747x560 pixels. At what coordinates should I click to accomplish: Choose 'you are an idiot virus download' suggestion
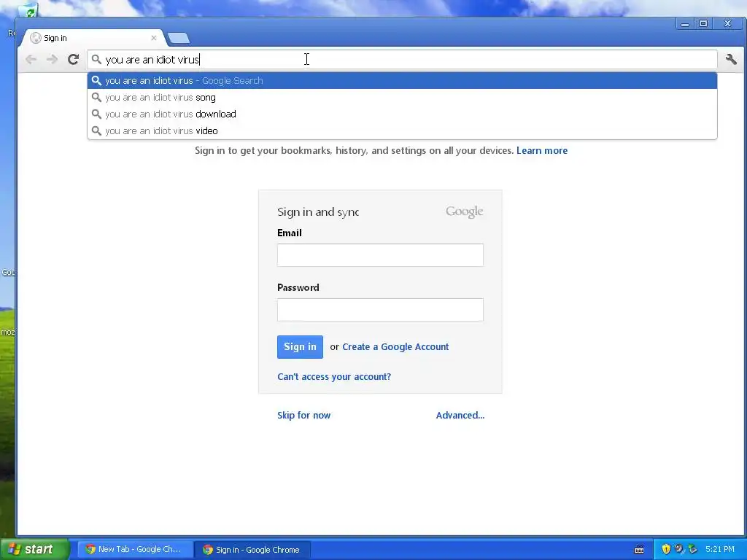[402, 114]
